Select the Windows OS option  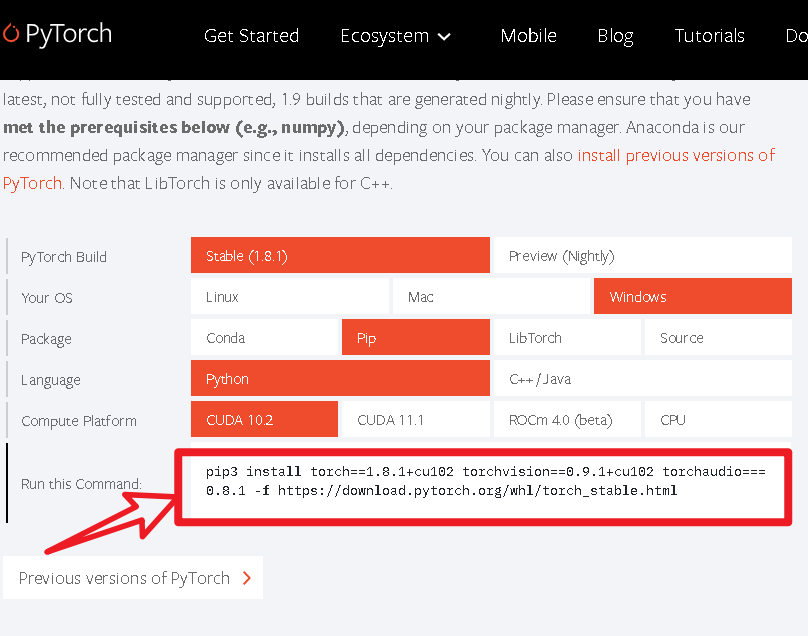coord(692,296)
